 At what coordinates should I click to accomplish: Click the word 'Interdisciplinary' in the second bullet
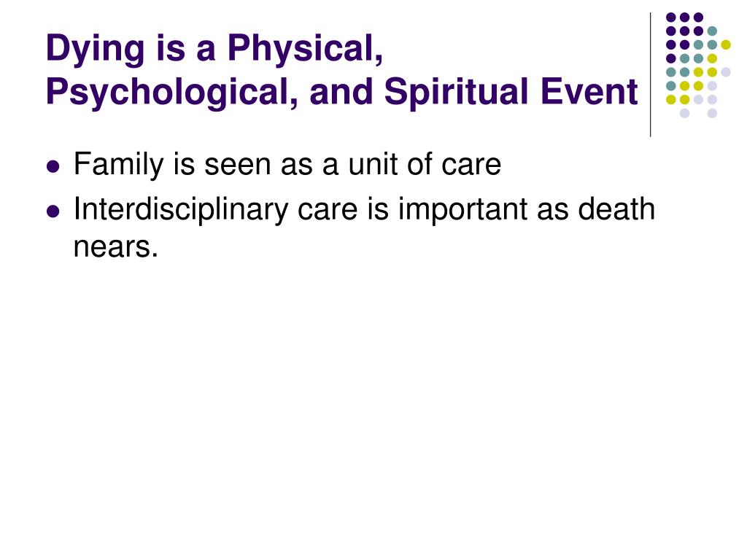(181, 210)
